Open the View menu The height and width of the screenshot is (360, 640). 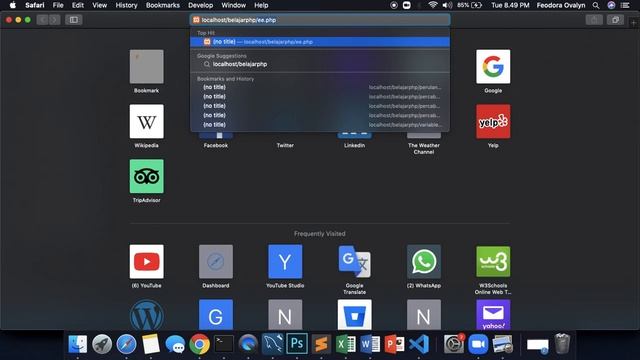[x=99, y=5]
